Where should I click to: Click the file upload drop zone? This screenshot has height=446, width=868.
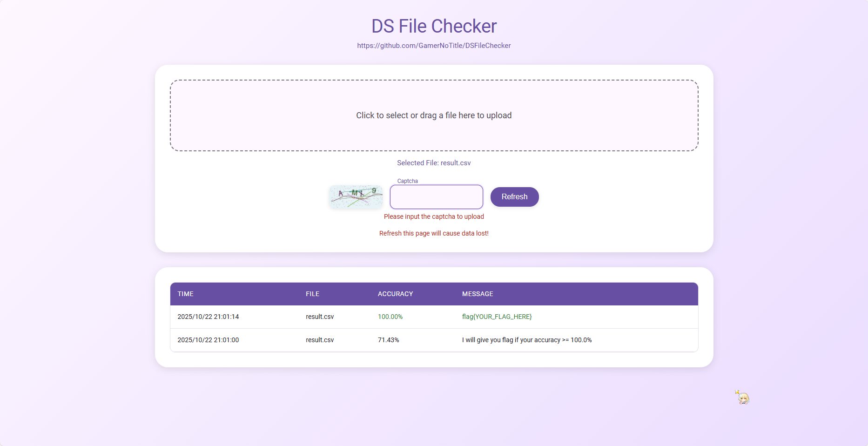click(x=434, y=115)
